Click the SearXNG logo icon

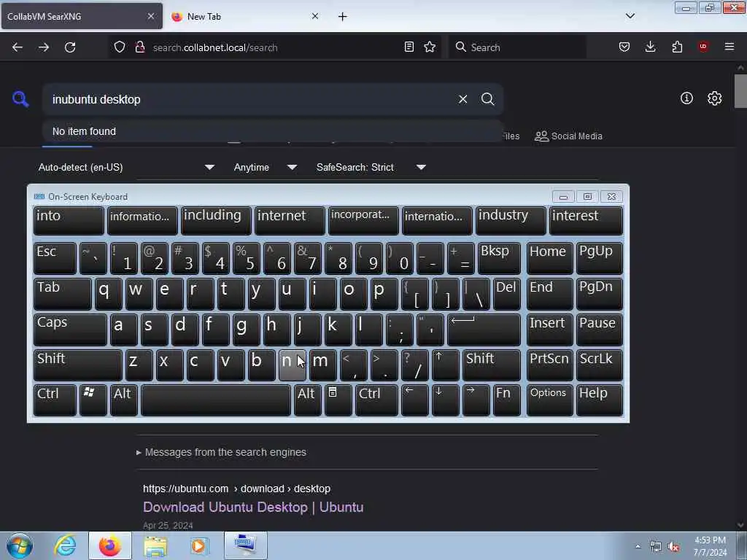[x=20, y=99]
